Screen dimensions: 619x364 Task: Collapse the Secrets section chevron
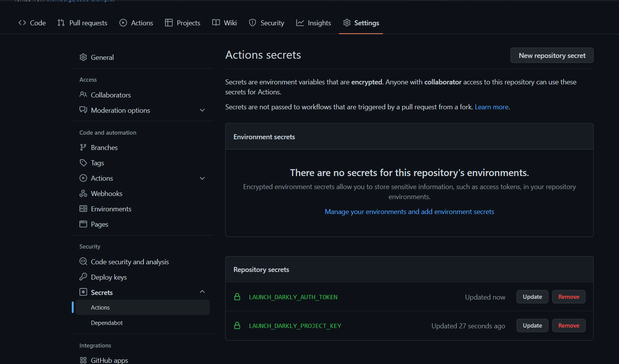coord(202,292)
